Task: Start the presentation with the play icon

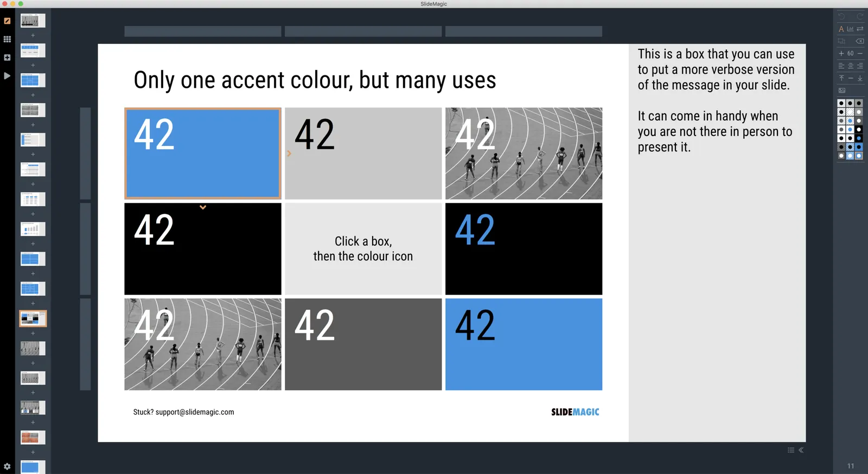Action: coord(7,76)
